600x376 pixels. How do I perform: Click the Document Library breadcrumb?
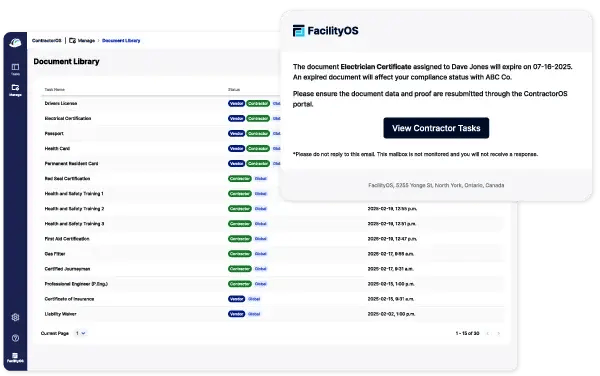121,41
